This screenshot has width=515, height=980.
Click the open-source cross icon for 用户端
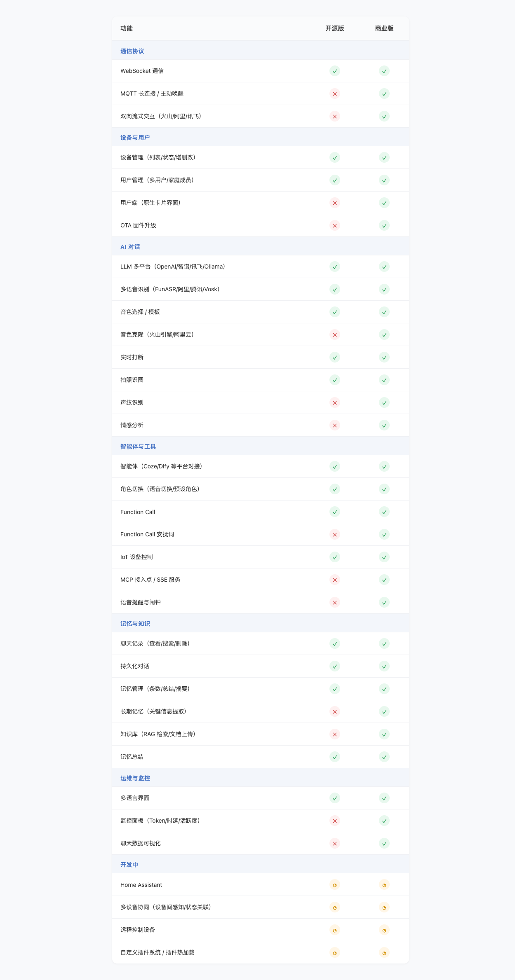(335, 203)
